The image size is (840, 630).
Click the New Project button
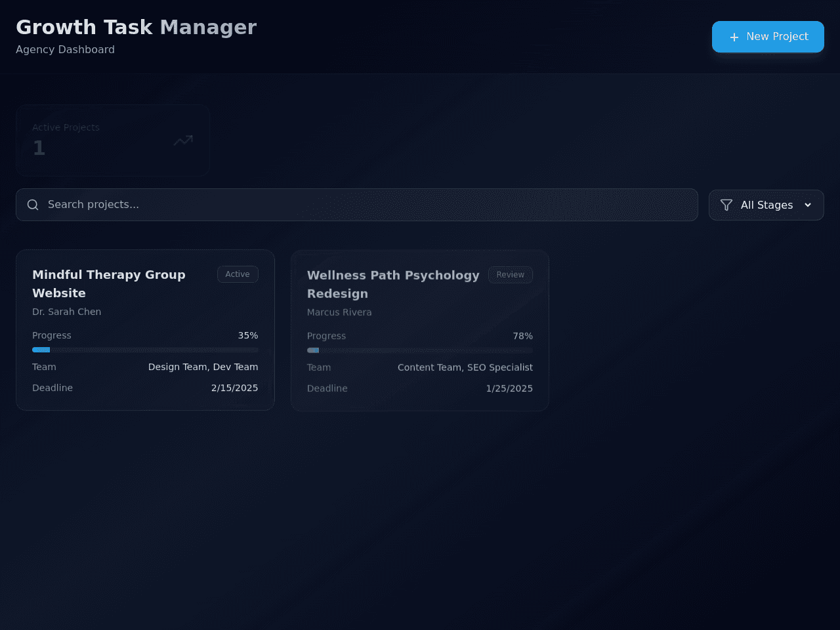(768, 37)
